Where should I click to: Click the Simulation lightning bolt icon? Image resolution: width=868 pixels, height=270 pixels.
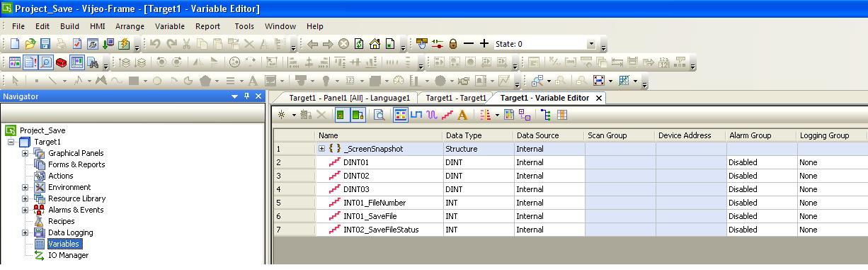(x=123, y=44)
